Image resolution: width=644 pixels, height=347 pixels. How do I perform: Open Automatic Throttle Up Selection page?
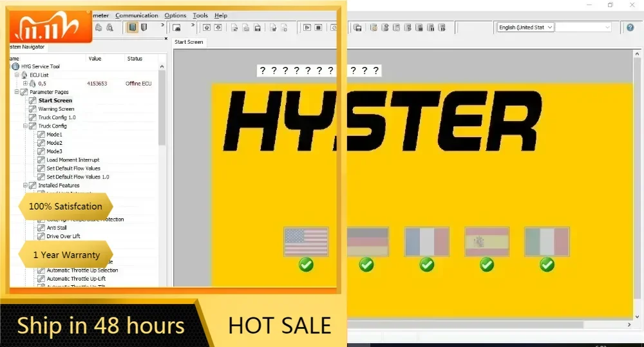pos(82,270)
